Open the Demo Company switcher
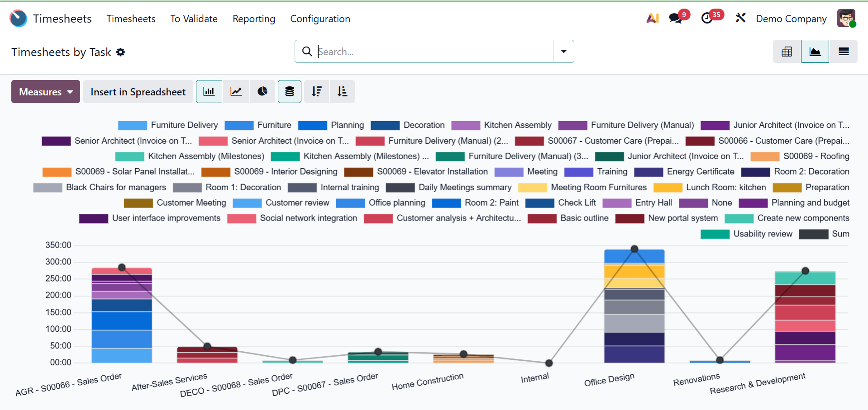The image size is (868, 410). pos(791,19)
